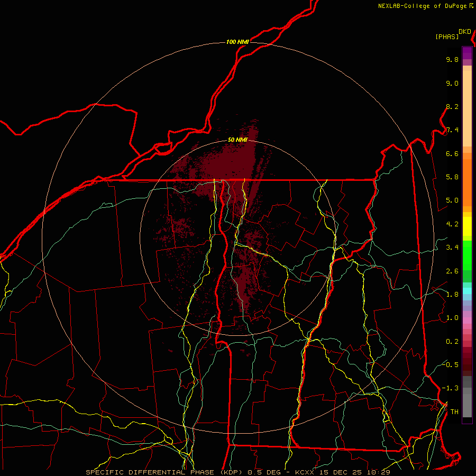The width and height of the screenshot is (476, 476).
Task: Click the 1.8 color scale value
Action: (452, 295)
